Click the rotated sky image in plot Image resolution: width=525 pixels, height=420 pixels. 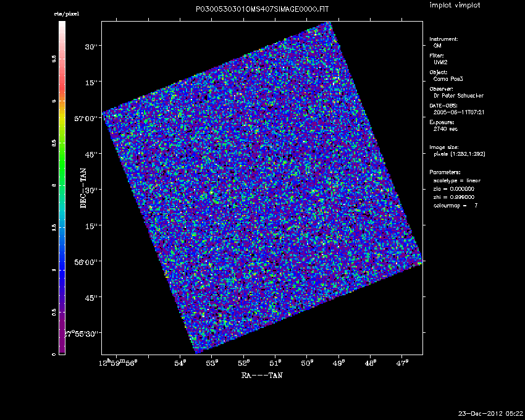click(262, 188)
